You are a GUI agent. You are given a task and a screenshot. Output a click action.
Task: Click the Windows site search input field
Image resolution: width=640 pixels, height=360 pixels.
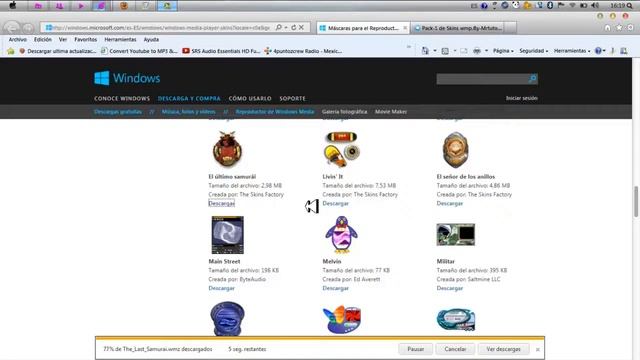tap(482, 78)
